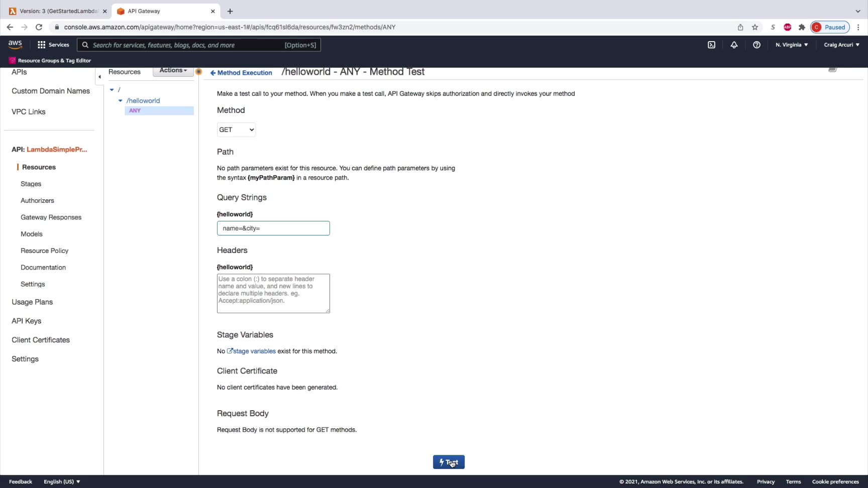Open the Craig Arcuri account menu
Viewport: 868px width, 488px height.
coord(841,45)
